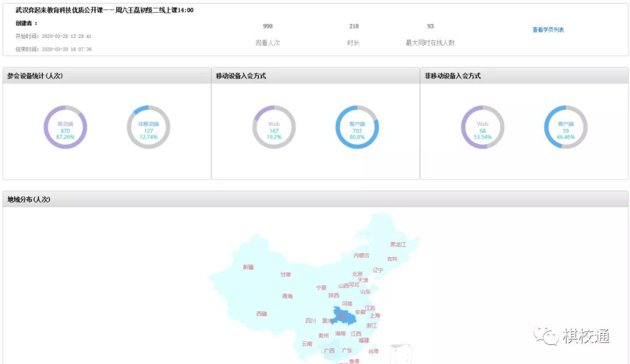Select 新疆 on the map

[x=249, y=267]
